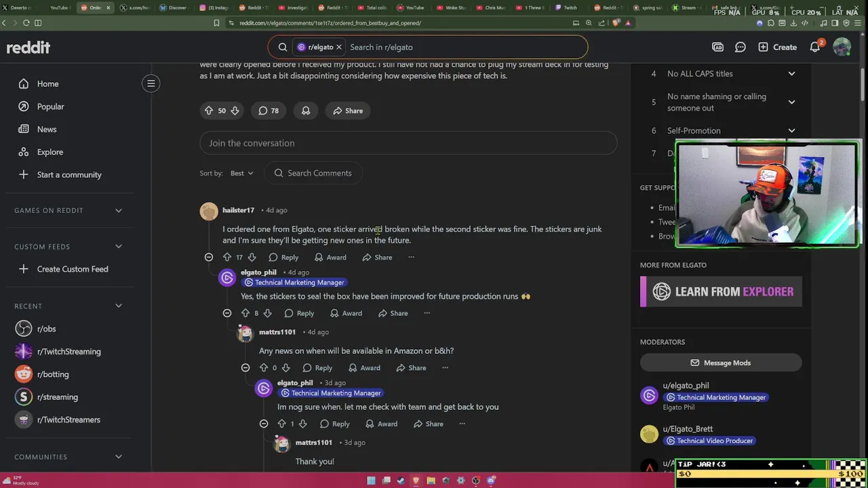The height and width of the screenshot is (488, 868).
Task: Click Join the conversation box
Action: coord(408,143)
